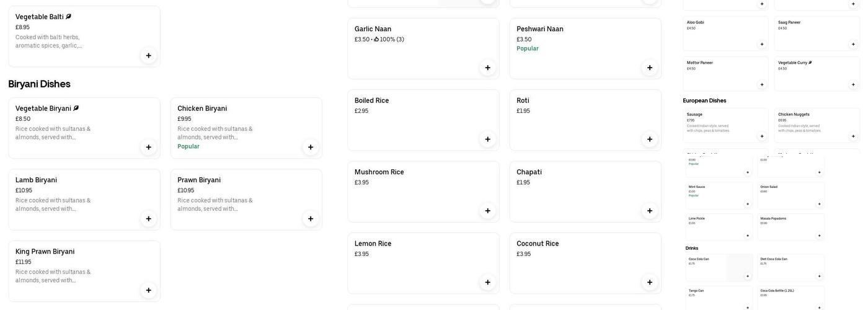Add Vegetable Balti to the order
This screenshot has width=868, height=310.
coord(149,56)
